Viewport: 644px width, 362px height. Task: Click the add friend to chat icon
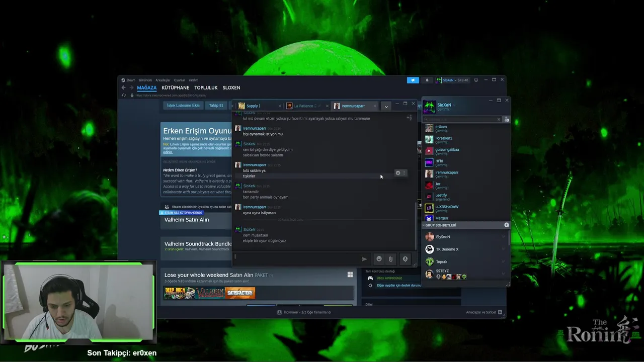tap(410, 118)
